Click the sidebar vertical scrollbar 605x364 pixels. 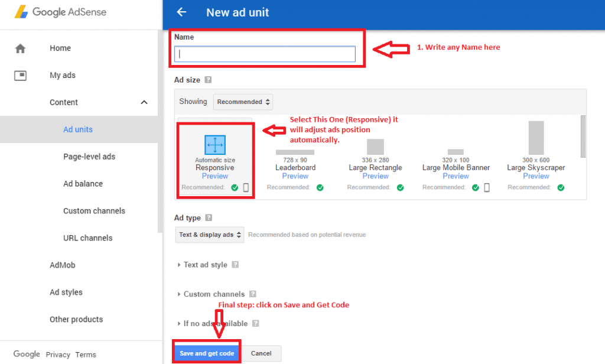pos(160,131)
